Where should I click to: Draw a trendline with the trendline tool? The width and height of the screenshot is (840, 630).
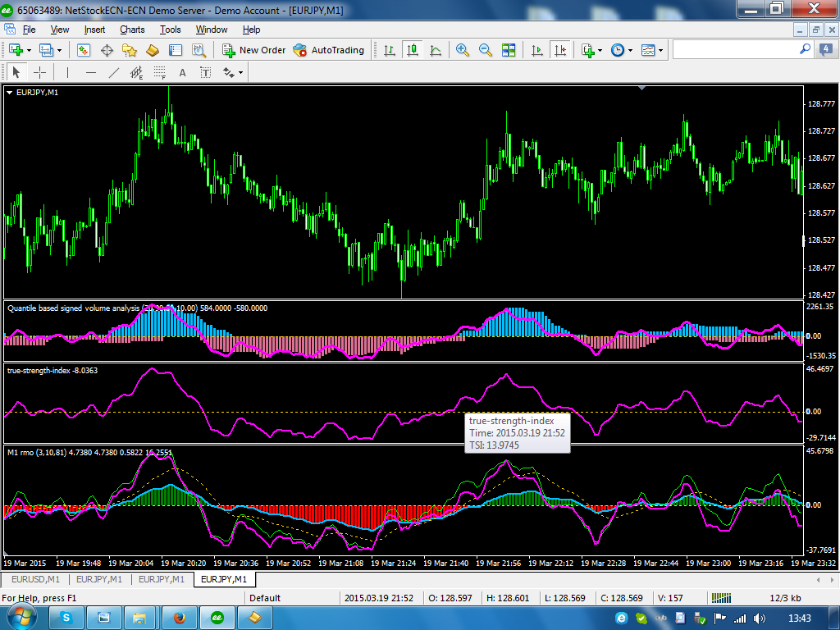pyautogui.click(x=114, y=72)
